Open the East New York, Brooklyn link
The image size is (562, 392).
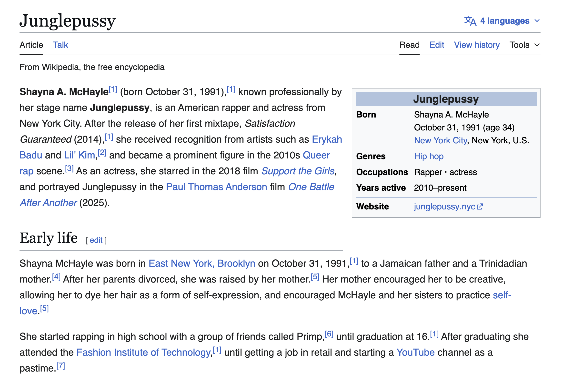pos(202,264)
